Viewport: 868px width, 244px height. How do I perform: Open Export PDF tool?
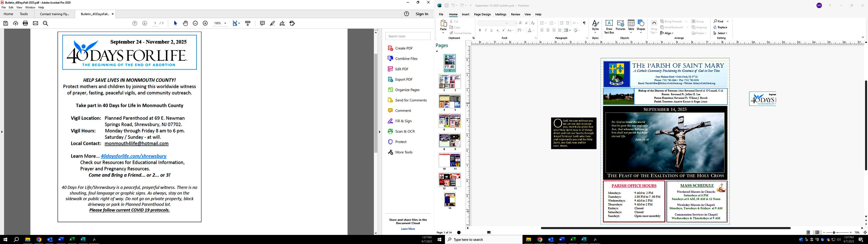[x=400, y=80]
